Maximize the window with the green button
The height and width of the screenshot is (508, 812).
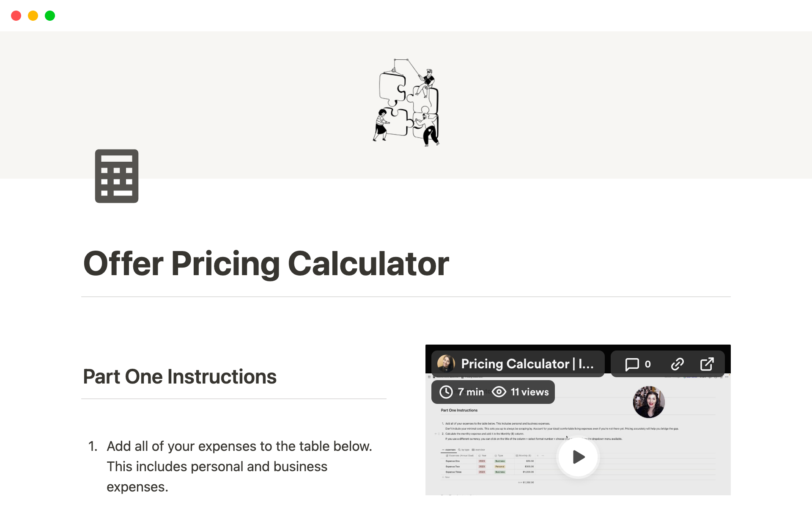pyautogui.click(x=50, y=16)
